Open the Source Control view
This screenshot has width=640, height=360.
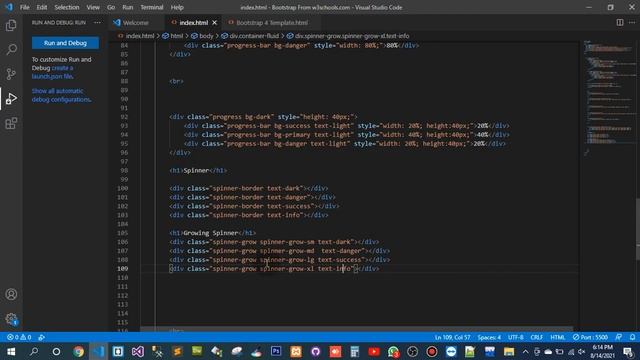(x=11, y=74)
